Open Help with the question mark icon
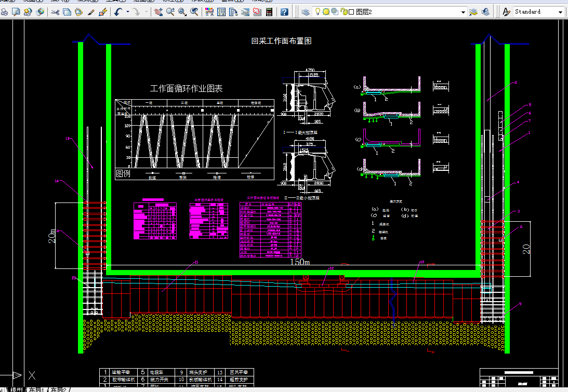Viewport: 568px width, 392px height. [x=284, y=12]
